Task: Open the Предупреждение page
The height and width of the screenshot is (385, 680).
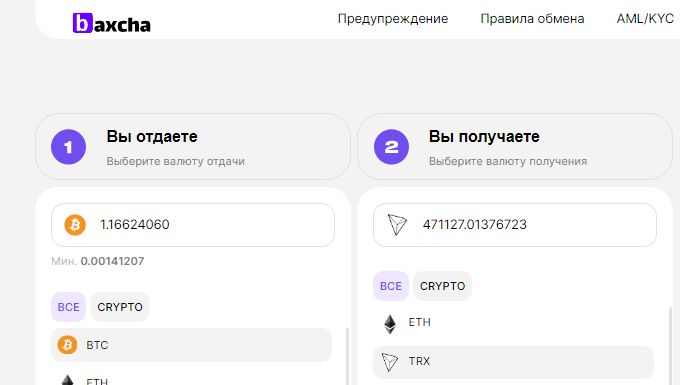Action: click(x=393, y=19)
